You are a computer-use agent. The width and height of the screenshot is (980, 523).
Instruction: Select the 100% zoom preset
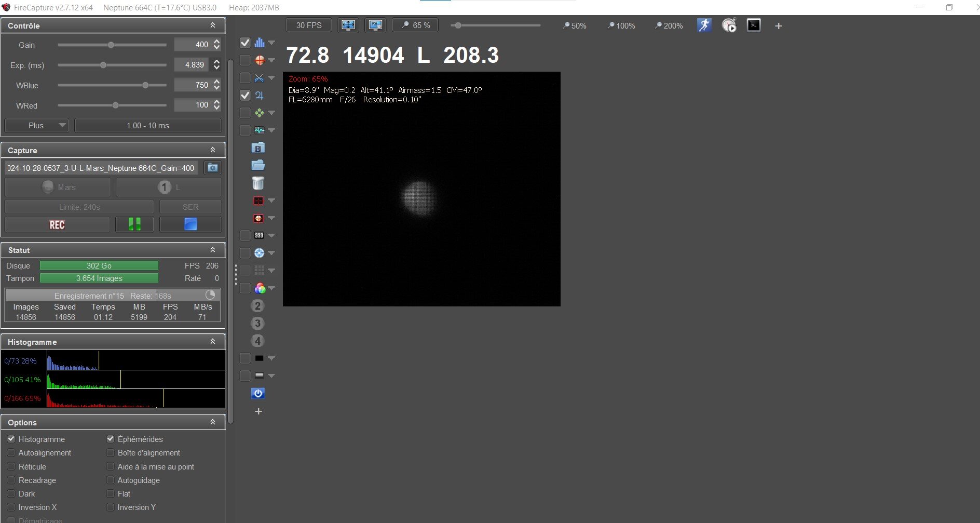click(621, 25)
